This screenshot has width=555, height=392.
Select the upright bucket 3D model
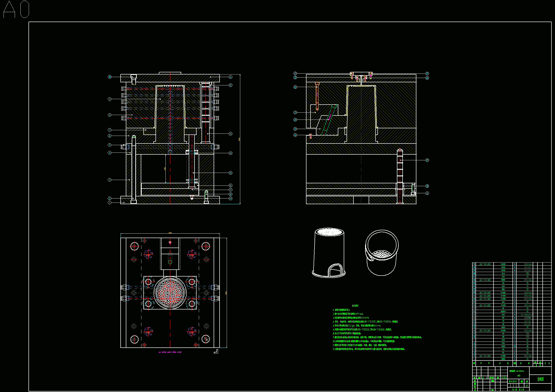pos(329,253)
